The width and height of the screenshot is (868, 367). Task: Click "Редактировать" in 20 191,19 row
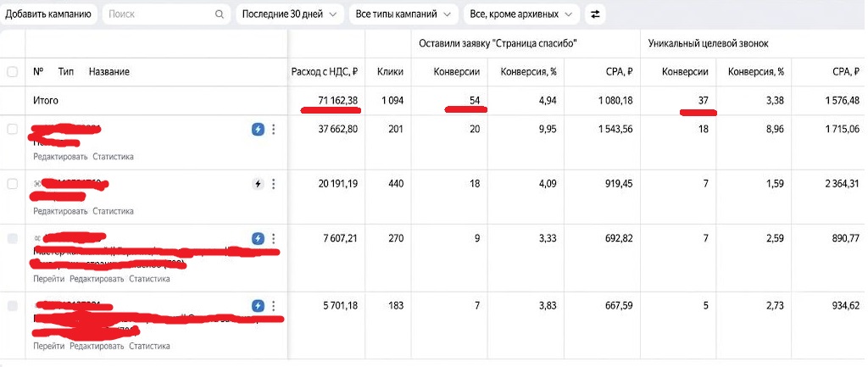60,211
